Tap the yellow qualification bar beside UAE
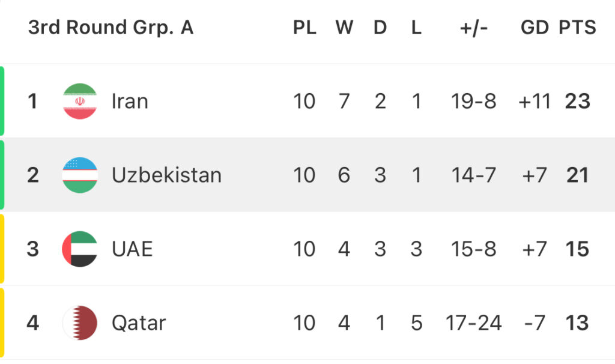The width and height of the screenshot is (615, 364). [x=2, y=249]
